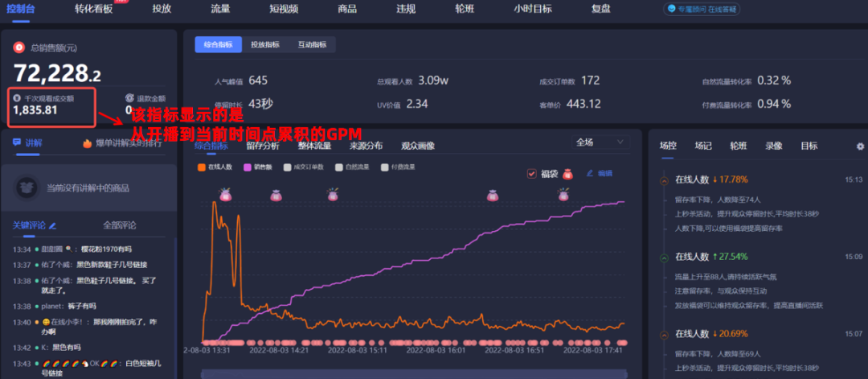Go to the 流量 navigation tab
The height and width of the screenshot is (379, 868).
(x=220, y=9)
